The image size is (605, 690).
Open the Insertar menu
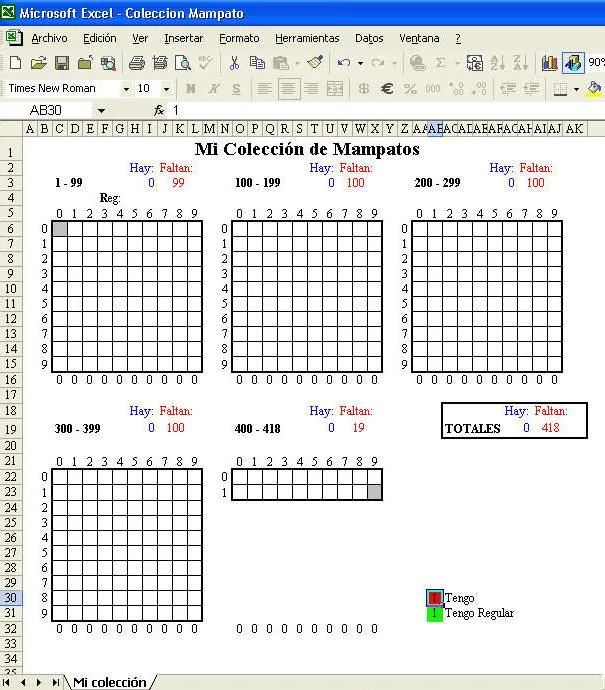point(183,38)
